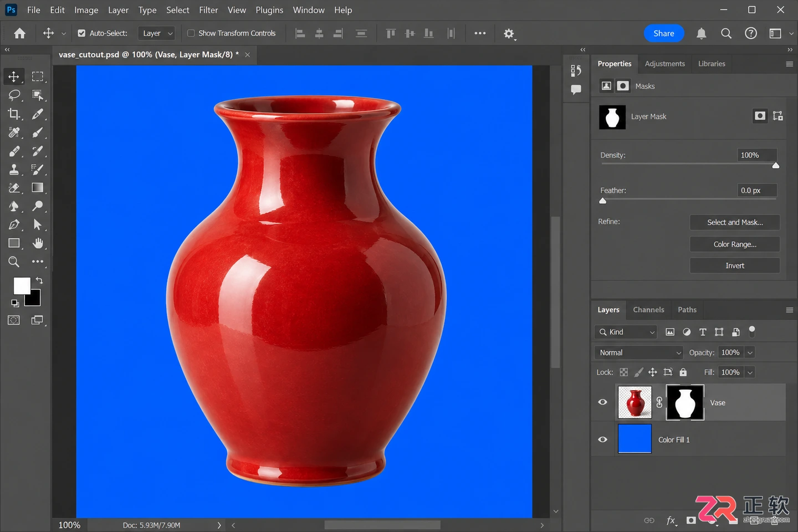Click the Invert mask button
The width and height of the screenshot is (798, 532).
coord(735,265)
